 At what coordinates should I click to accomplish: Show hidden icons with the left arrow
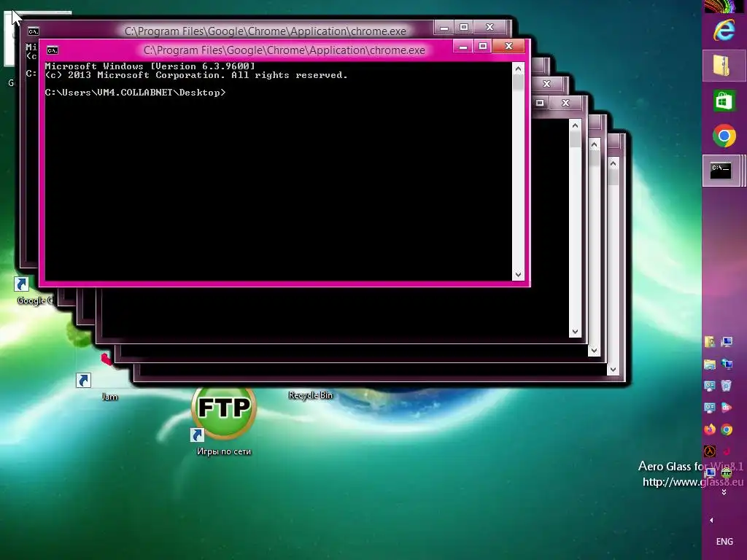coord(711,520)
